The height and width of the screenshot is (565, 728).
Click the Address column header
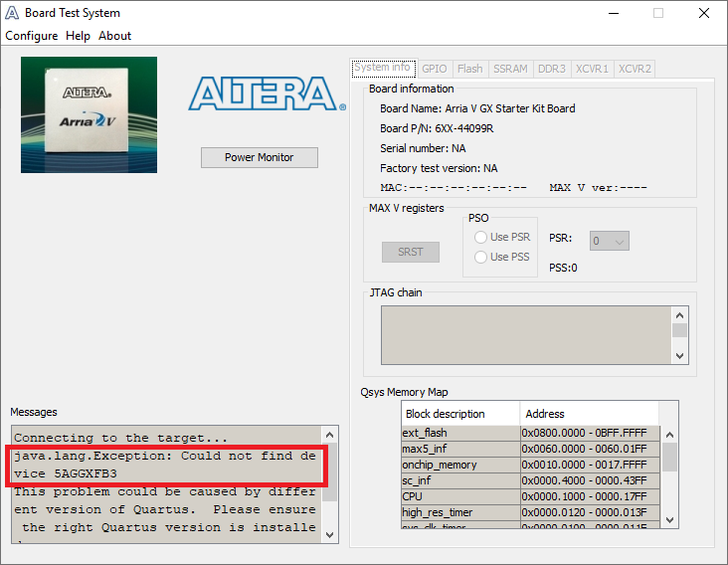(x=589, y=414)
